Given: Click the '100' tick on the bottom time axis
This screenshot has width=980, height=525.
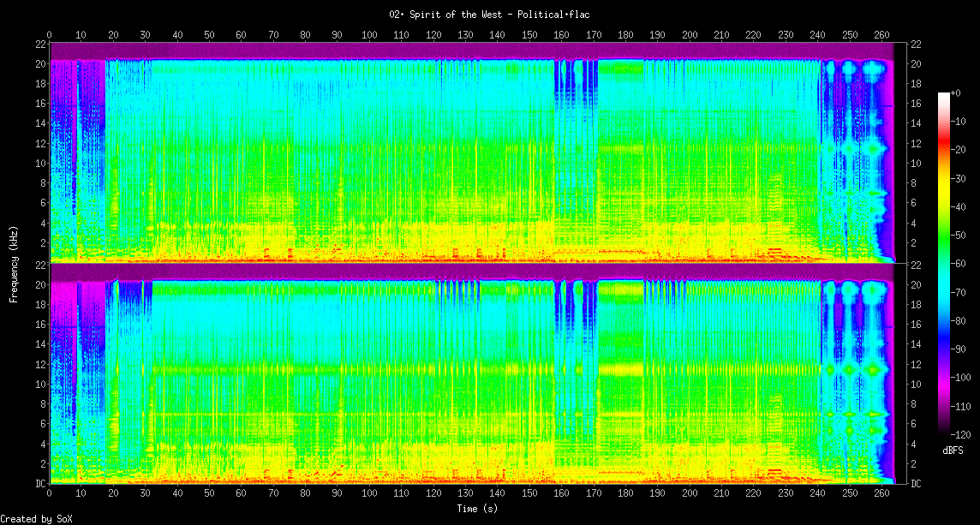Looking at the screenshot, I should [x=369, y=493].
